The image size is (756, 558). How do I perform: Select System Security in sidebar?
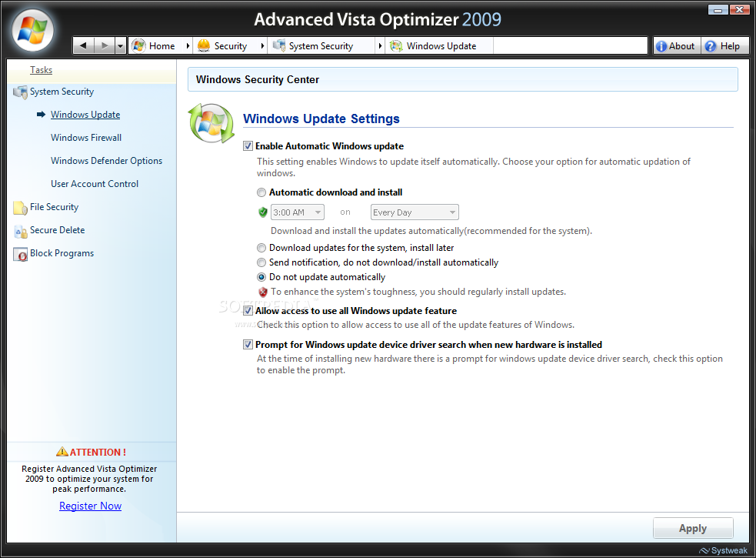(x=62, y=92)
